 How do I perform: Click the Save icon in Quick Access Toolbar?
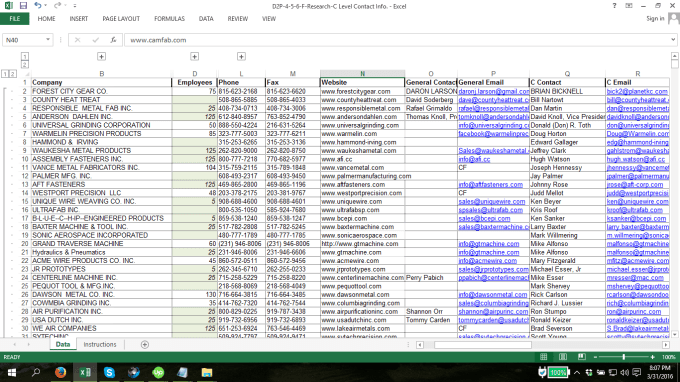[23, 6]
